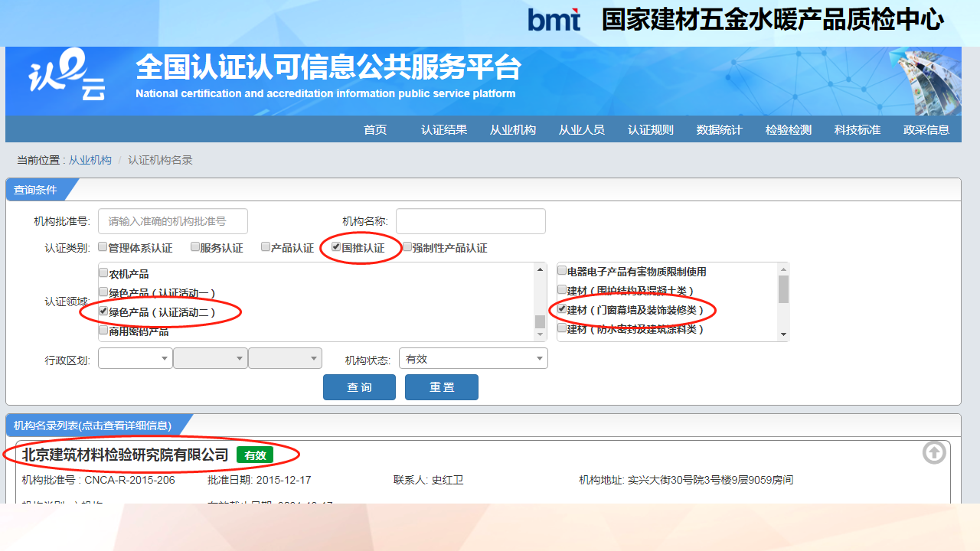Click the scroll-to-top arrow icon
Image resolution: width=980 pixels, height=551 pixels.
(934, 453)
